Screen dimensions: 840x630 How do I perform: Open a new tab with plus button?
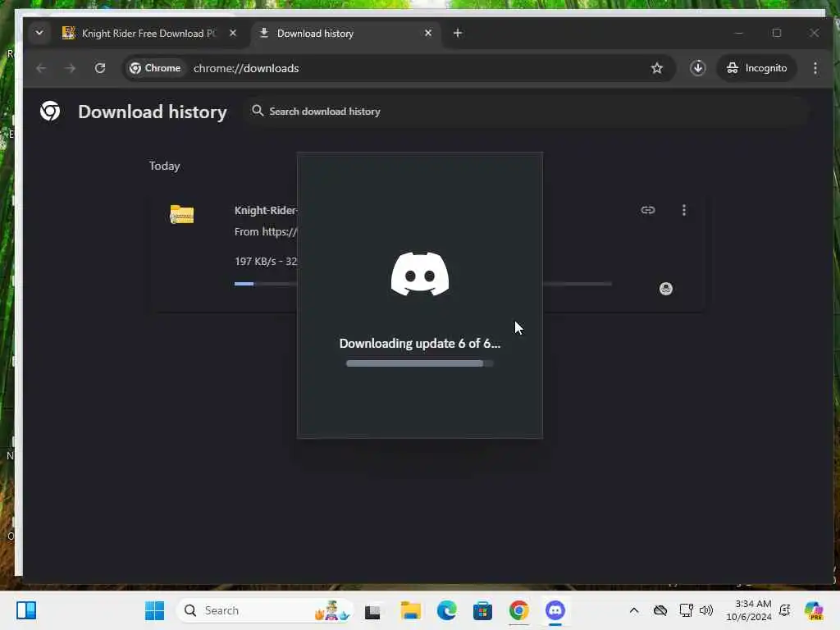pos(458,33)
